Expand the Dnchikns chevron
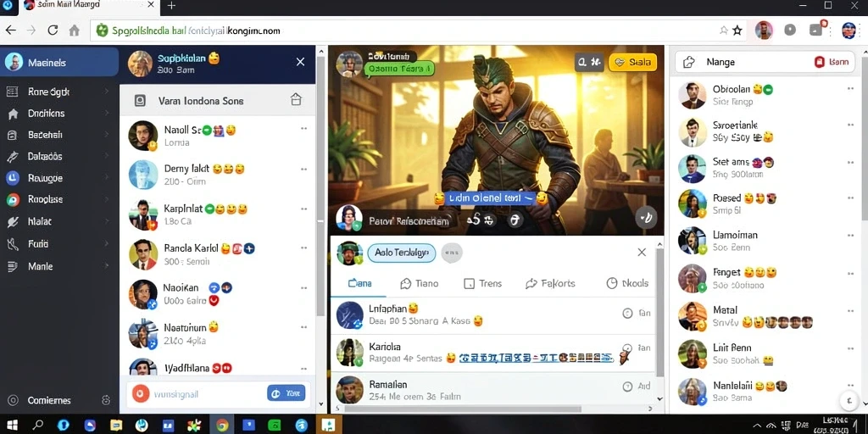868x434 pixels. tap(106, 114)
